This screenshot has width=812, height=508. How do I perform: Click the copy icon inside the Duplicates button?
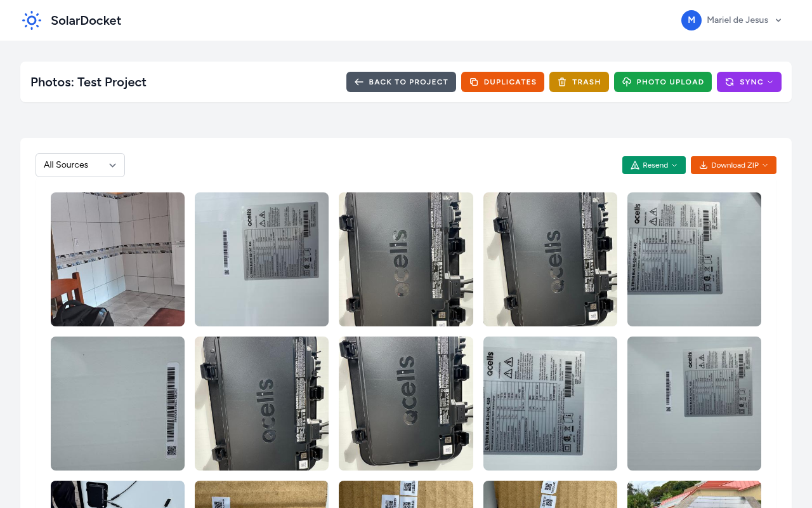coord(472,82)
